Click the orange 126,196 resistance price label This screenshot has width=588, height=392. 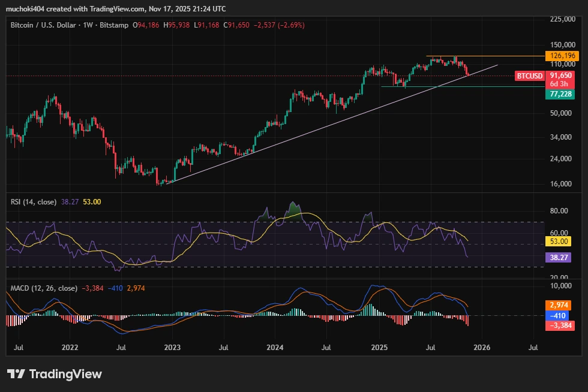tap(562, 55)
